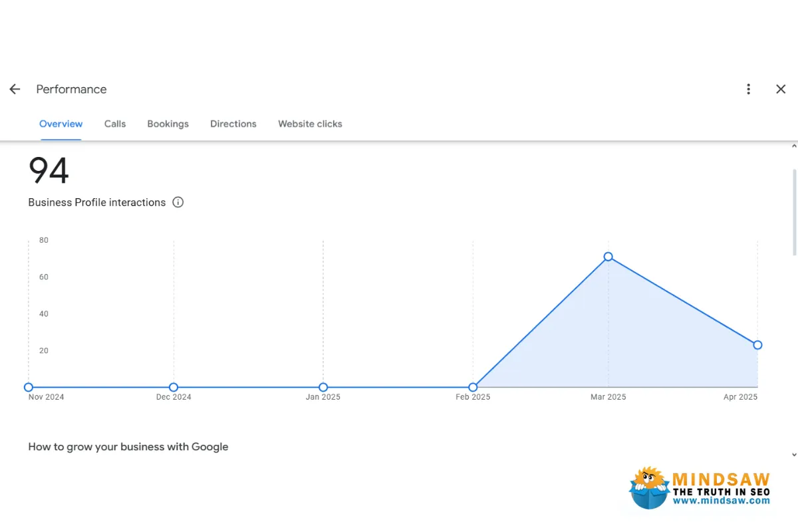Go to the Directions tab

(x=233, y=124)
